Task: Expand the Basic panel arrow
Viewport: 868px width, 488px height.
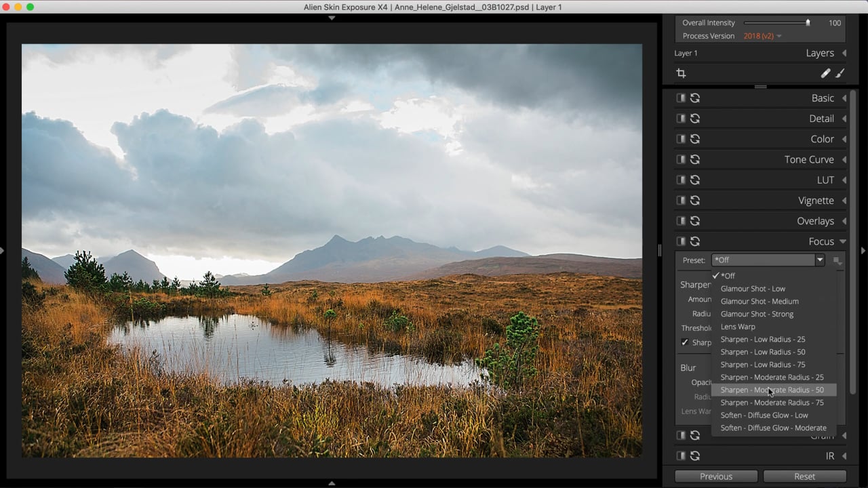Action: click(x=844, y=98)
